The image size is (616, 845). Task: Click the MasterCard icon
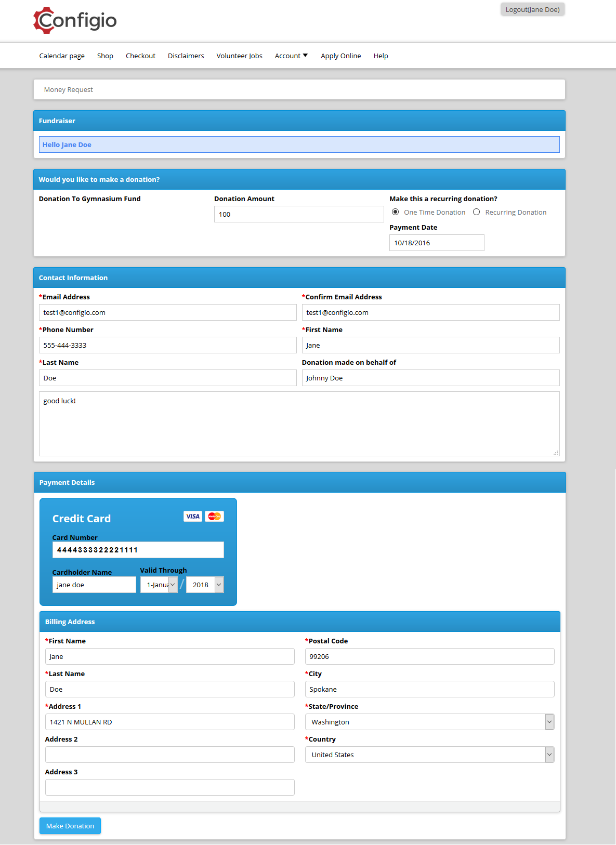(x=214, y=516)
